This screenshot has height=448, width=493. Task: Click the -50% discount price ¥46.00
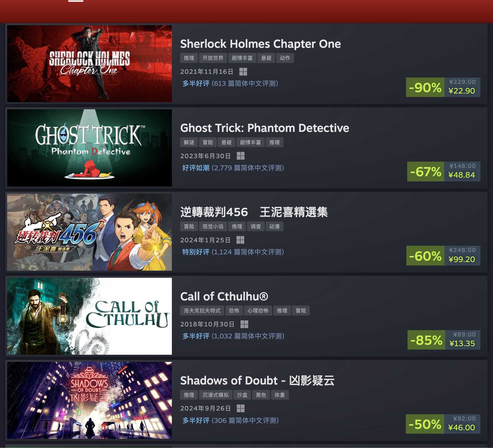[x=462, y=427]
